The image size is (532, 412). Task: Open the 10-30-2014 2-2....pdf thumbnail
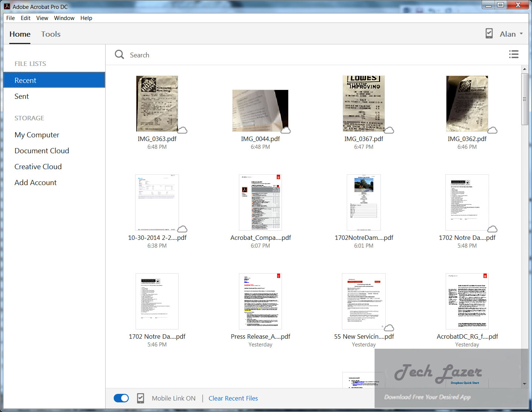(x=157, y=202)
